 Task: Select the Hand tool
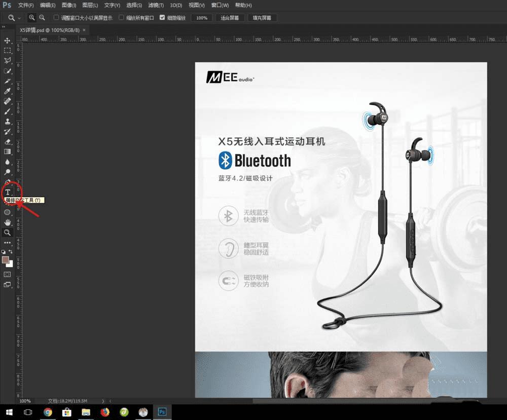[7, 222]
